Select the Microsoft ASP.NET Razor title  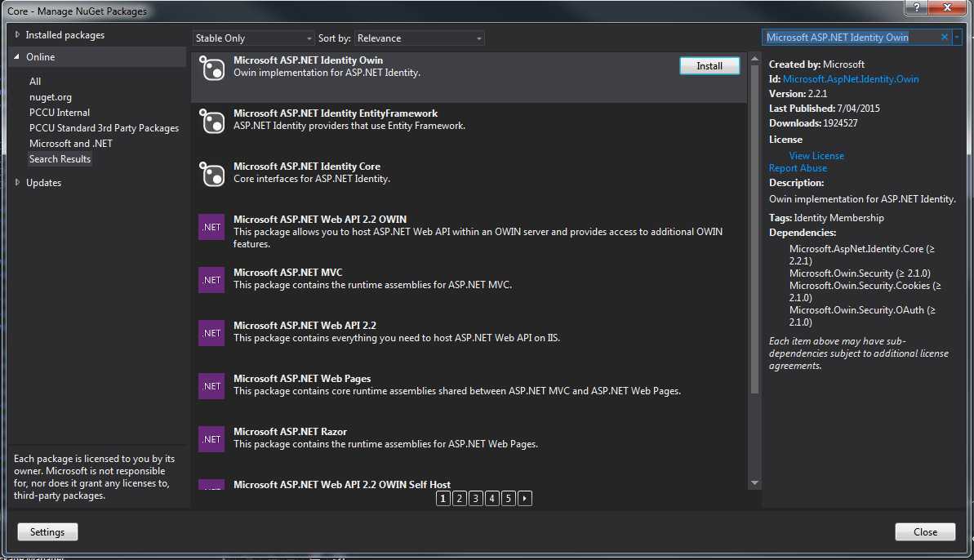pos(290,432)
